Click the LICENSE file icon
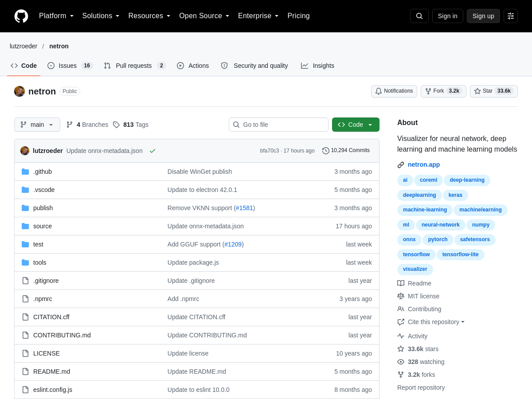This screenshot has height=399, width=532. point(25,353)
